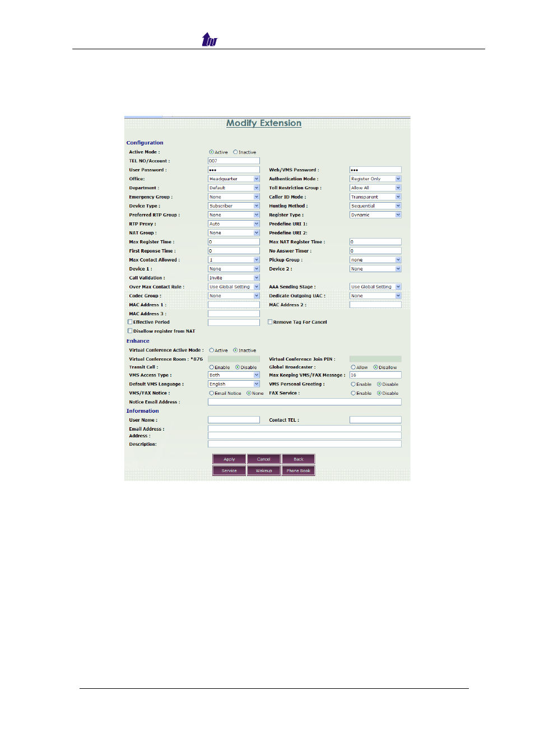Set Virtual Conference Active Mode to Active

coord(211,350)
